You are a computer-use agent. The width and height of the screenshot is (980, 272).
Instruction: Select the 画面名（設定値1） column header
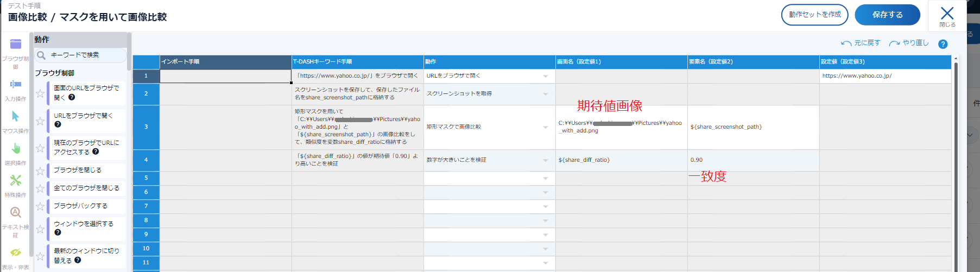coord(622,62)
